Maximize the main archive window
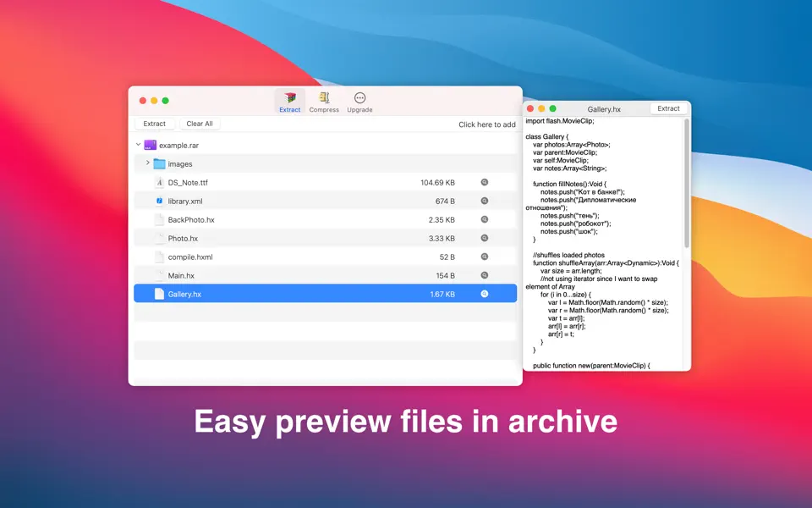The height and width of the screenshot is (508, 812). pyautogui.click(x=165, y=101)
